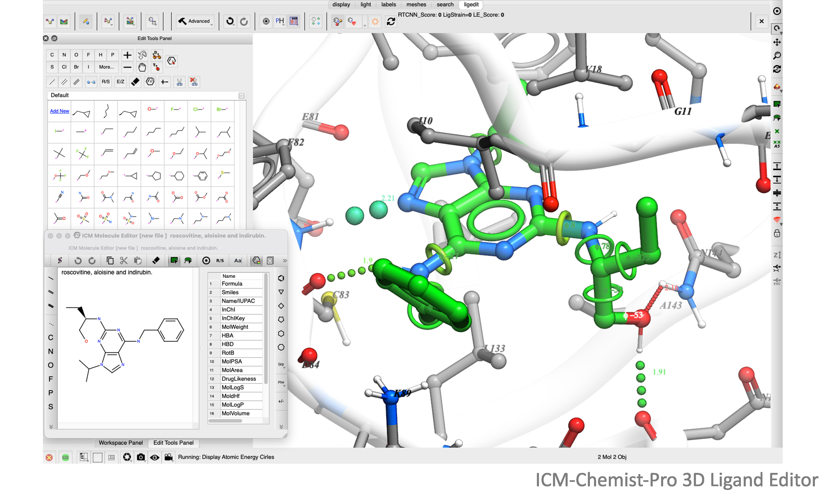Image resolution: width=831 pixels, height=504 pixels.
Task: Open the Grp groups dropdown
Action: pyautogui.click(x=281, y=365)
